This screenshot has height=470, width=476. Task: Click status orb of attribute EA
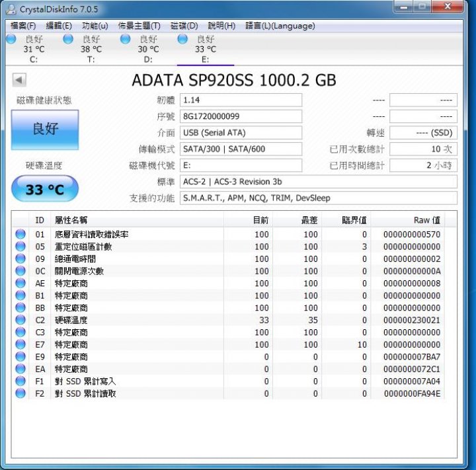[x=20, y=369]
